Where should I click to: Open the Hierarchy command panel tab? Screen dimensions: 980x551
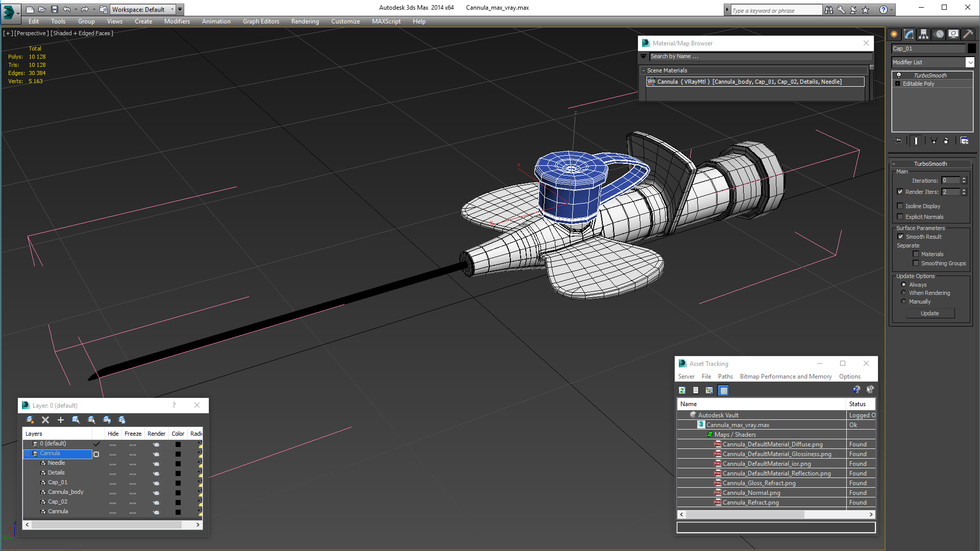(924, 34)
